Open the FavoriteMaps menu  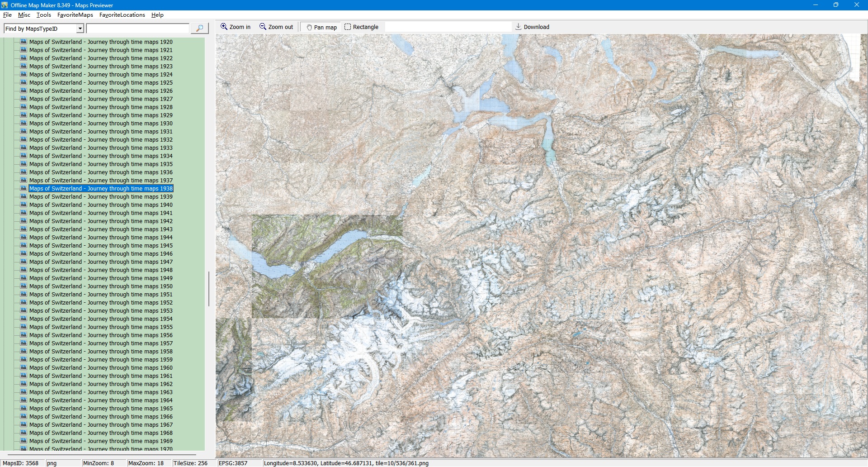(75, 15)
